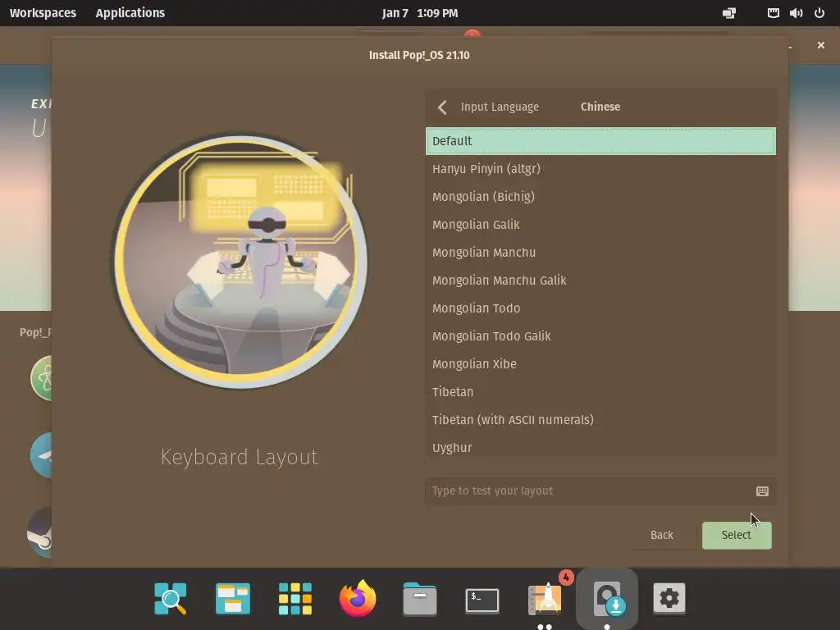Choose Hanyu Pinyin (altgr) layout
Viewport: 840px width, 630px height.
(600, 169)
